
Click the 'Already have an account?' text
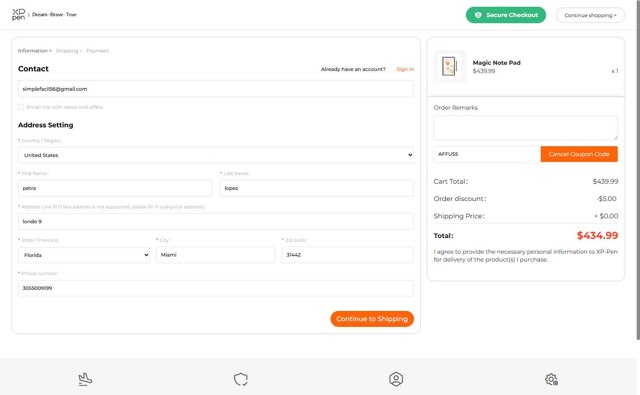click(353, 69)
